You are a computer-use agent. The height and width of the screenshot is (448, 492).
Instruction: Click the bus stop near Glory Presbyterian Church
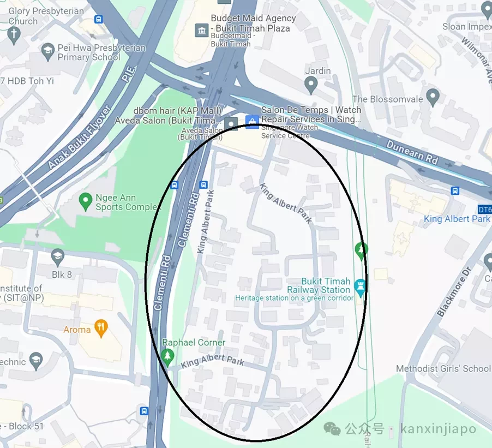point(99,20)
